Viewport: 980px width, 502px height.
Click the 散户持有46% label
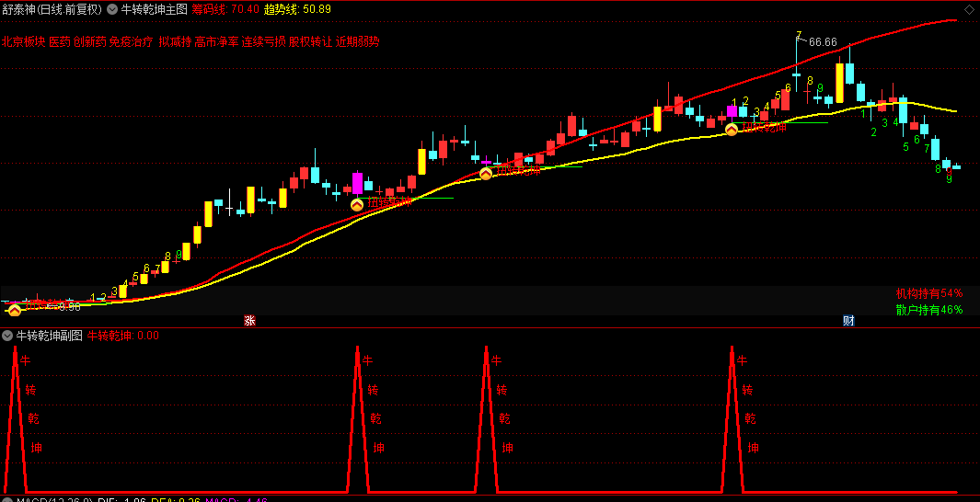[x=929, y=309]
